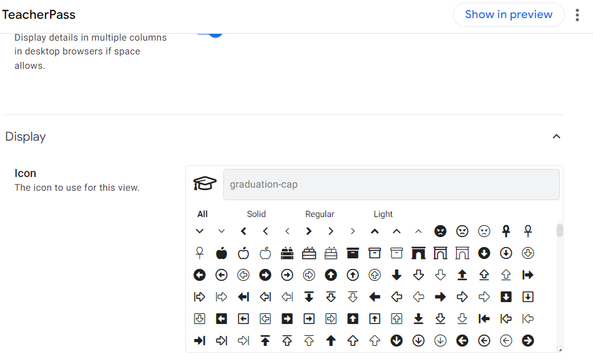Select the solid apple icon
This screenshot has width=593, height=364.
click(221, 253)
